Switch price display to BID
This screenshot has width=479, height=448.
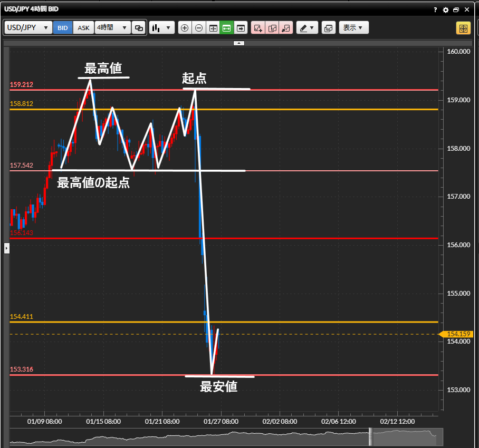tap(63, 28)
